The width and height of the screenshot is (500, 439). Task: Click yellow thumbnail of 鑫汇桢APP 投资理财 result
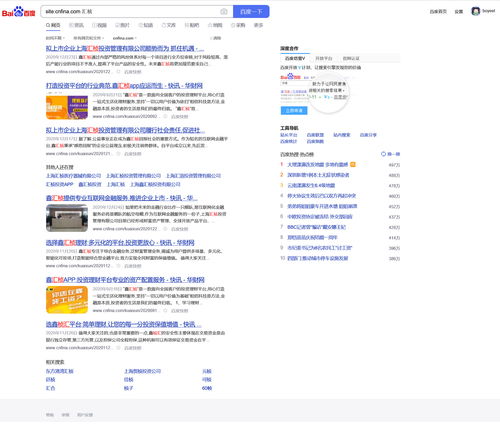(x=67, y=300)
